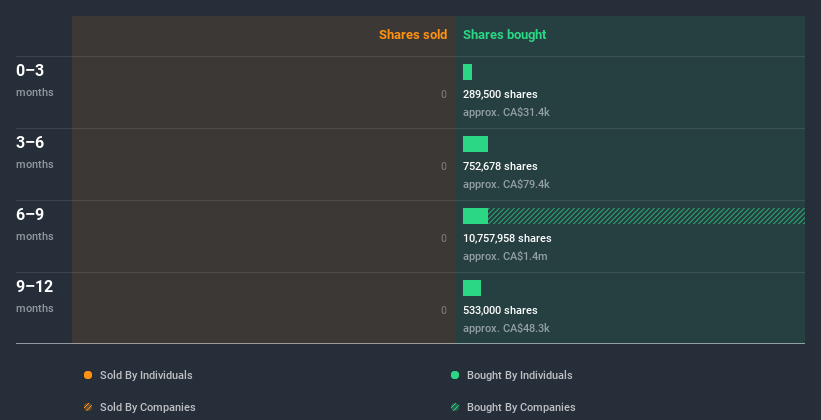Click the orange Sold By Individuals legend dot
The image size is (821, 420).
88,375
